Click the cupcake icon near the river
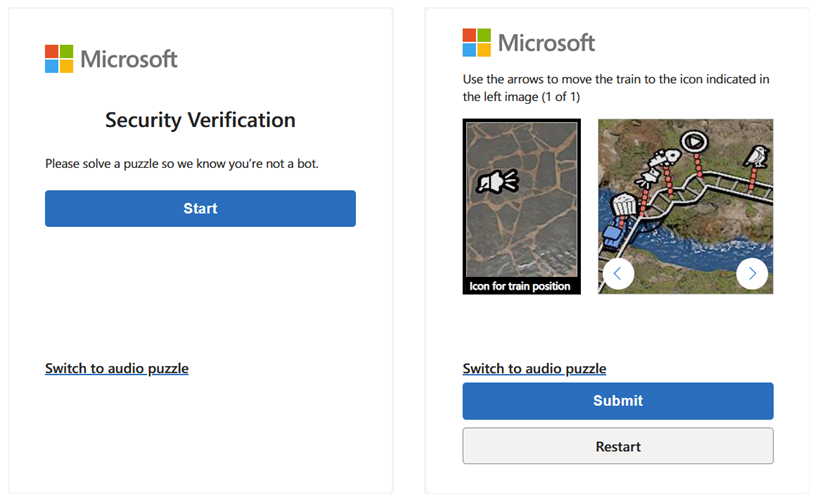The height and width of the screenshot is (501, 817). tap(623, 204)
